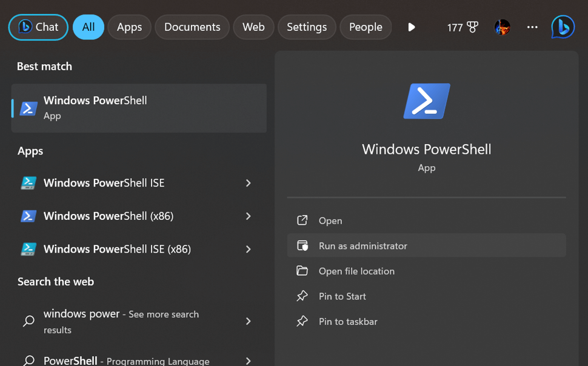Expand 'windows power' web result chevron
The image size is (588, 366).
(249, 321)
